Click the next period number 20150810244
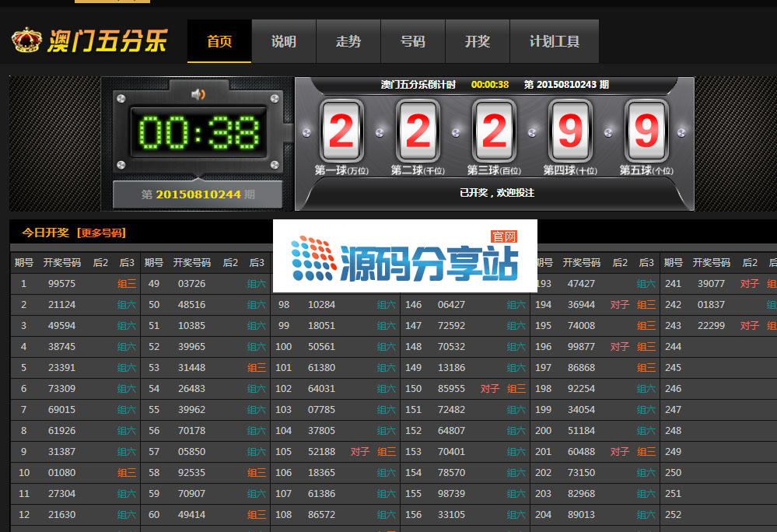777x532 pixels. click(198, 194)
